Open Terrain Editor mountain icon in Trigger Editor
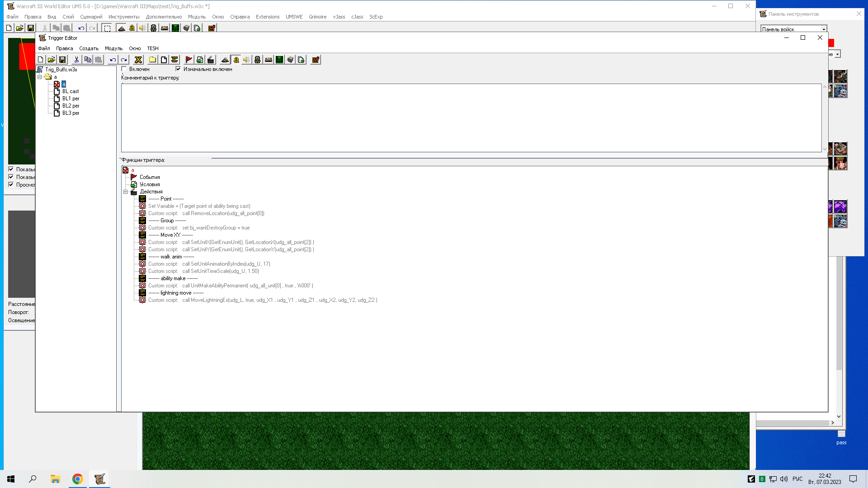Viewport: 868px width, 488px height. click(225, 60)
